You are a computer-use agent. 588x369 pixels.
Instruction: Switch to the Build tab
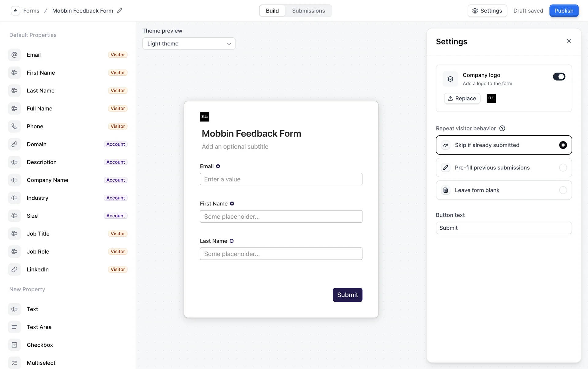pyautogui.click(x=272, y=11)
